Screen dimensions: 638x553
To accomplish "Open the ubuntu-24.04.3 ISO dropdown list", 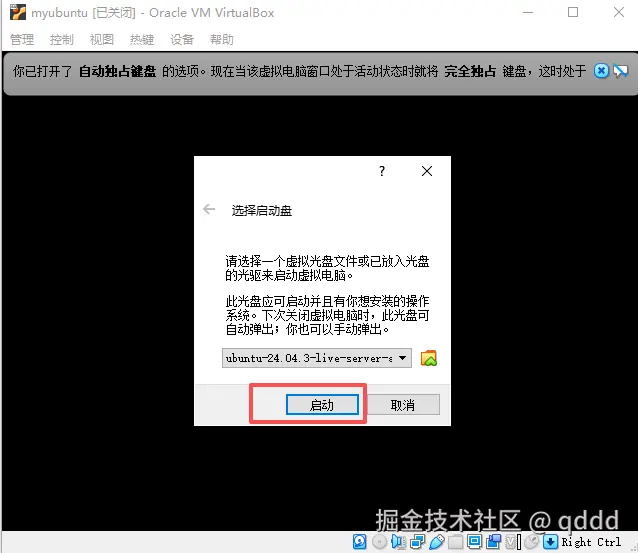I will 317,358.
